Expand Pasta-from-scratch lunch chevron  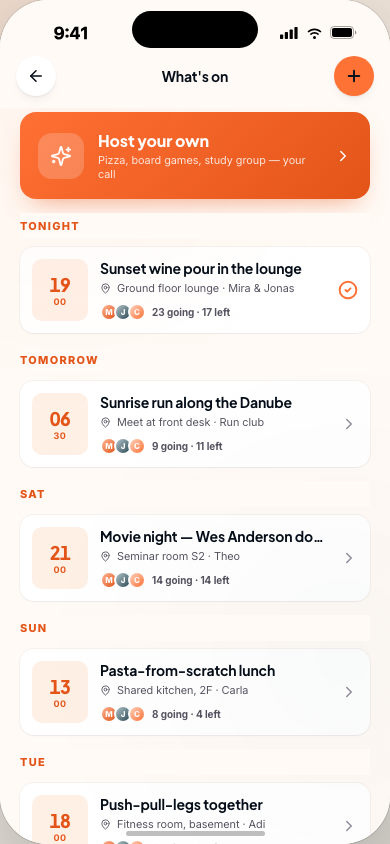(x=349, y=692)
